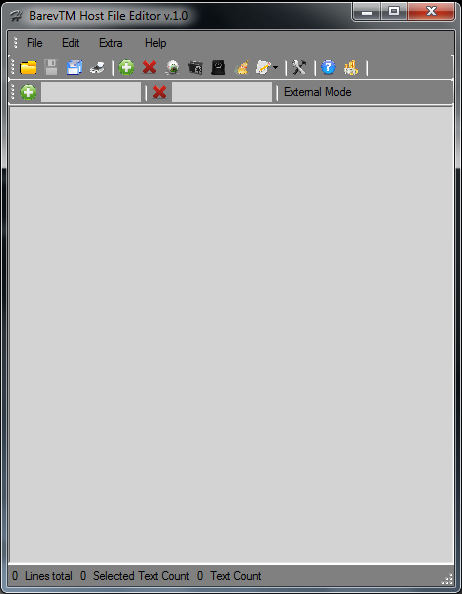
Task: Click red X icon in main toolbar
Action: [150, 67]
